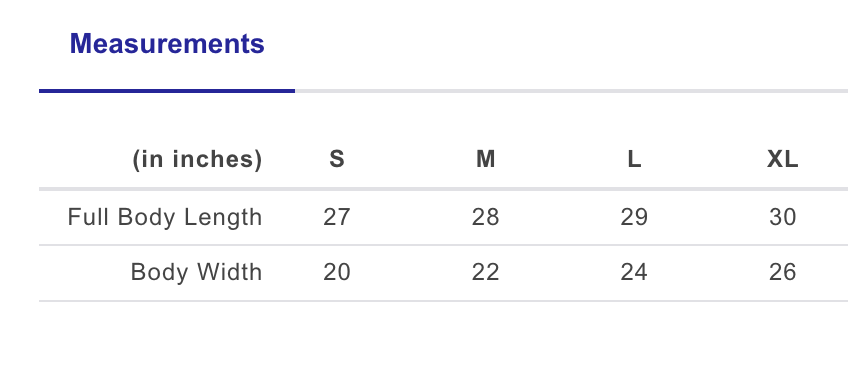Click Full Body Length value 28
Viewport: 848px width, 368px height.
(x=486, y=218)
